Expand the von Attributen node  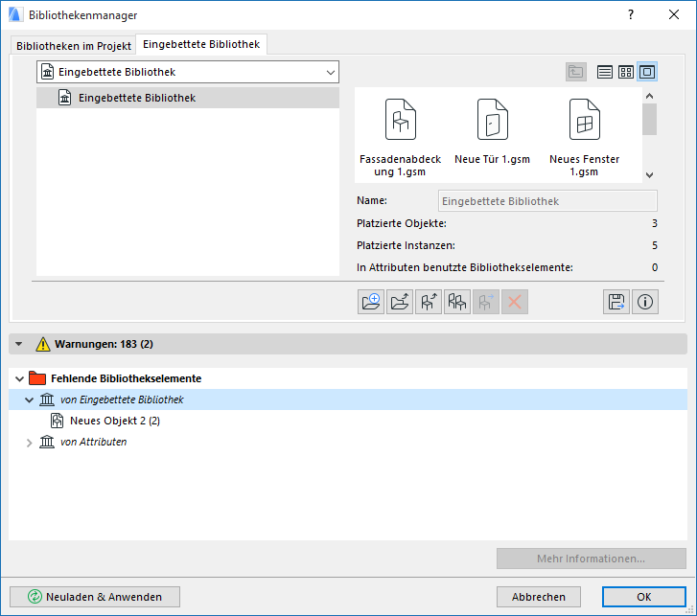click(30, 443)
